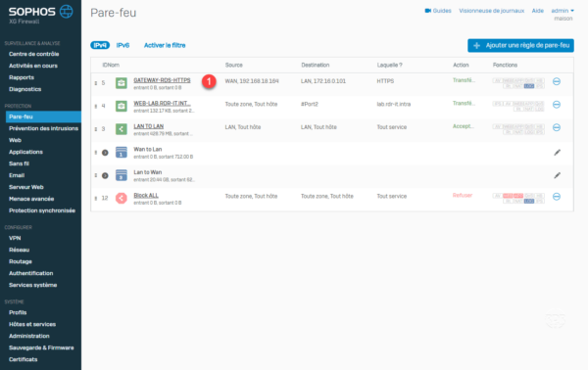Click the LAN TO LAN rule share icon
Viewport: 588px width, 370px height.
click(x=122, y=129)
